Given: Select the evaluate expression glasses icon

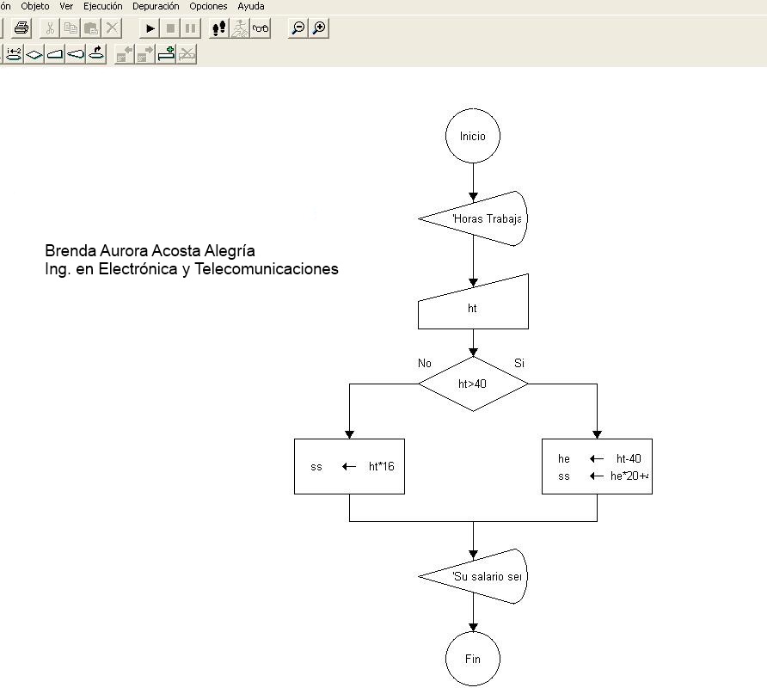Looking at the screenshot, I should (x=260, y=28).
